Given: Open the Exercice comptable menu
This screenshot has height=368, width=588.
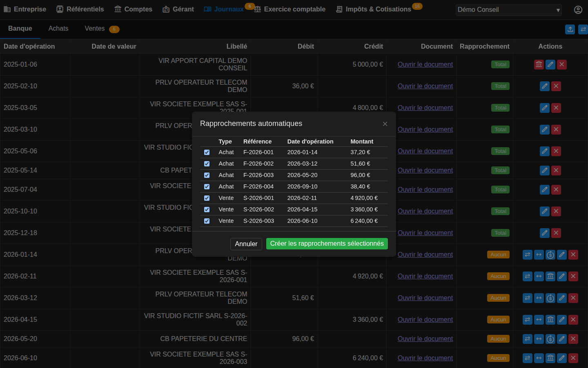Looking at the screenshot, I should [x=290, y=9].
